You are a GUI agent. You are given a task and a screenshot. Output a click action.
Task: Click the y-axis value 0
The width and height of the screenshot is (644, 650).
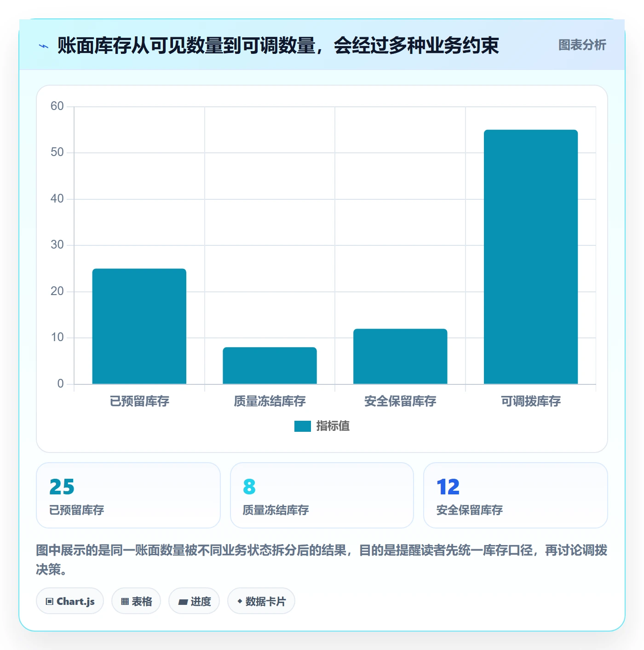pyautogui.click(x=60, y=384)
